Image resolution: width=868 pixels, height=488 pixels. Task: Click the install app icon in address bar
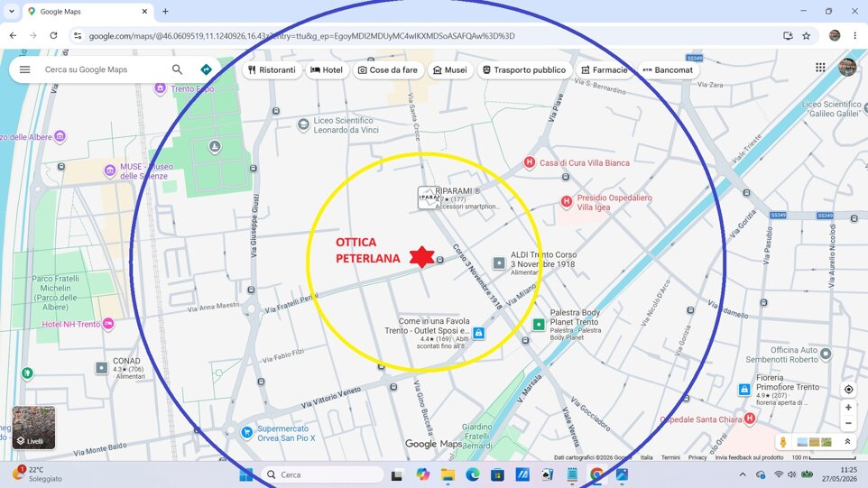[x=787, y=35]
